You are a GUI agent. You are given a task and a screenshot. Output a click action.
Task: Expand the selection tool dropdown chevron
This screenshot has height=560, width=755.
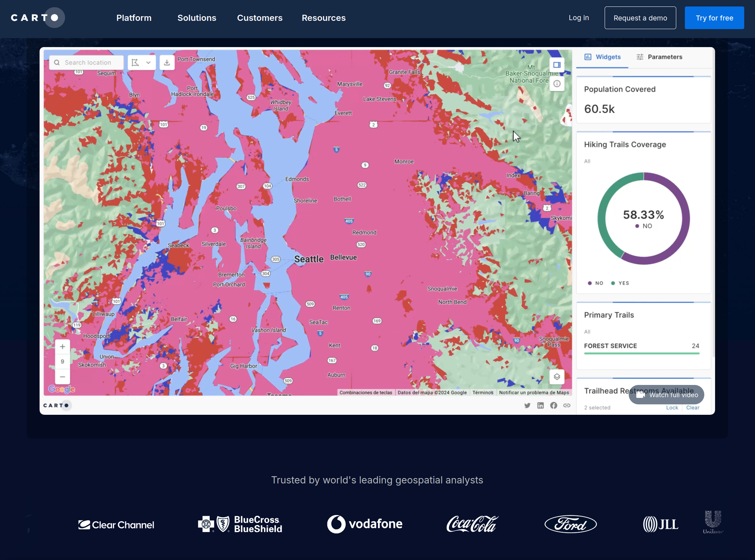click(148, 63)
